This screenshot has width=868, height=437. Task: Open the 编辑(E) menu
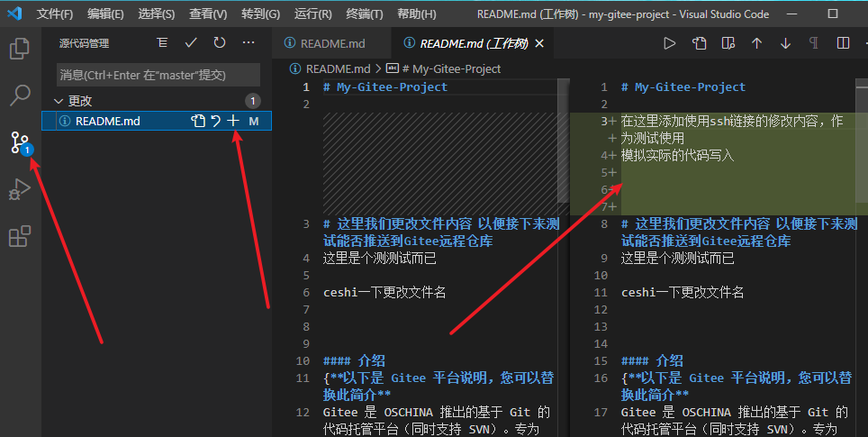point(105,14)
